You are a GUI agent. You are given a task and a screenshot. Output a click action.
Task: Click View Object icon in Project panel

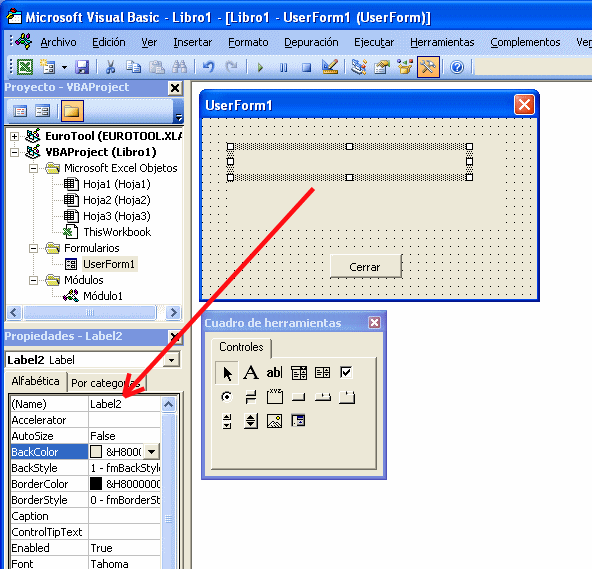click(42, 111)
